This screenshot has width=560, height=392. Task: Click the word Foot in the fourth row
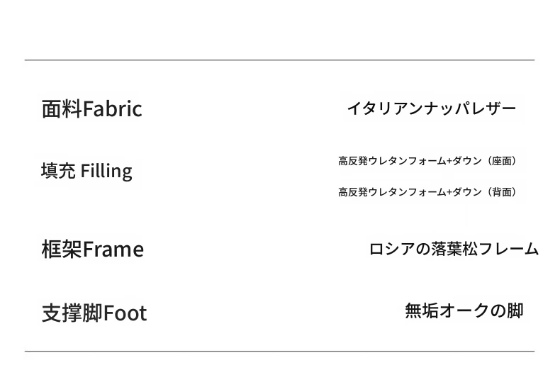(125, 313)
